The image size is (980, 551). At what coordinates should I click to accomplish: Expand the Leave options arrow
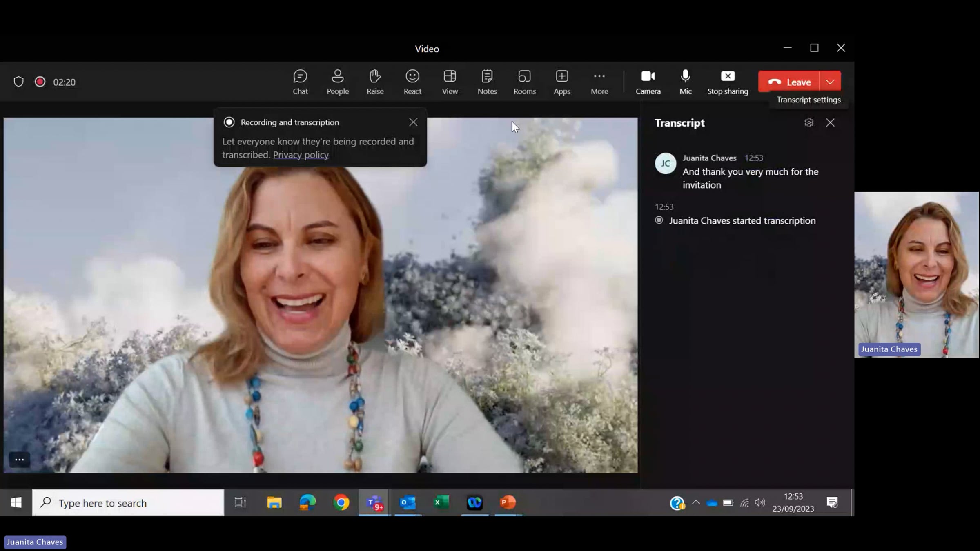[x=830, y=82]
